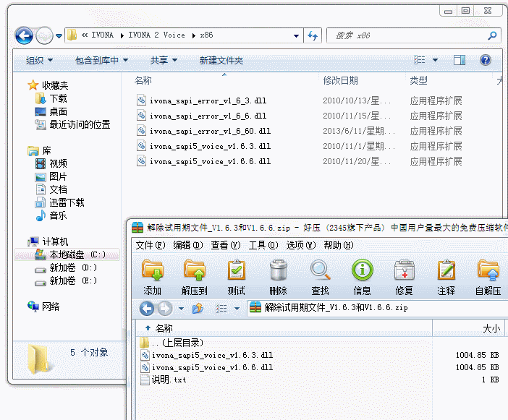
Task: Open the 选项(N) menu
Action: 301,245
